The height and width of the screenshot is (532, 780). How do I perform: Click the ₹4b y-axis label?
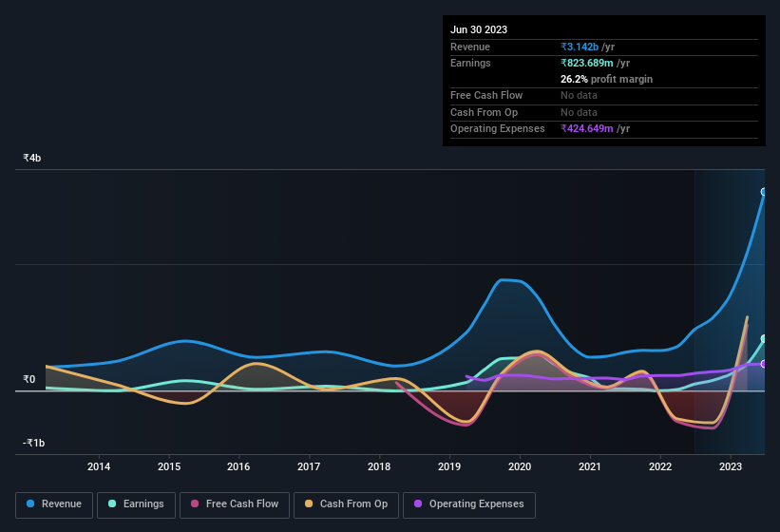point(32,158)
